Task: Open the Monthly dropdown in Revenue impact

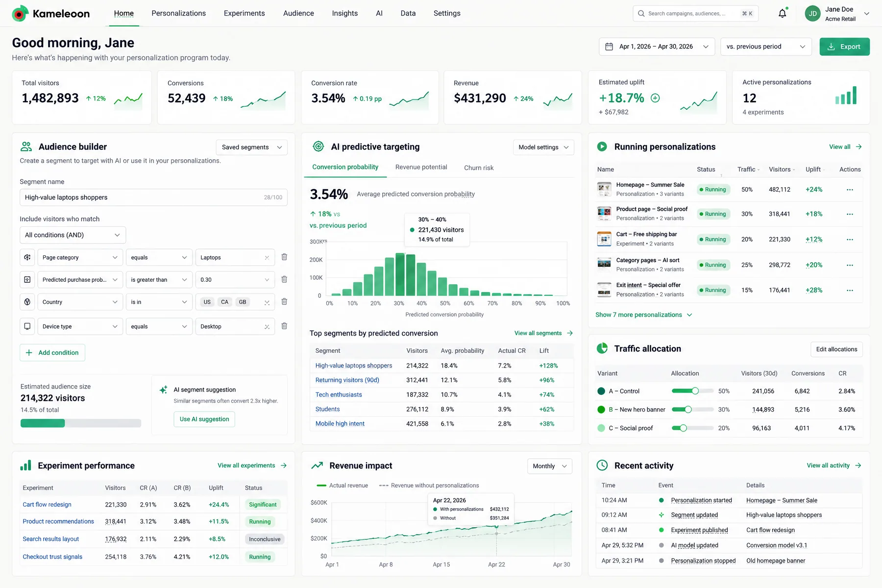Action: pyautogui.click(x=549, y=466)
